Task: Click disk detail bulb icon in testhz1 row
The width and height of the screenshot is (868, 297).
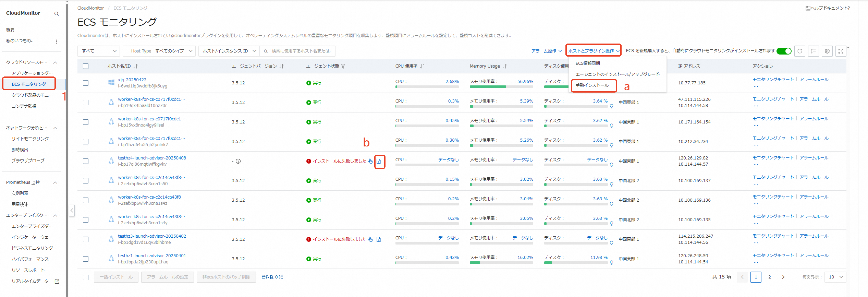Action: (x=611, y=263)
